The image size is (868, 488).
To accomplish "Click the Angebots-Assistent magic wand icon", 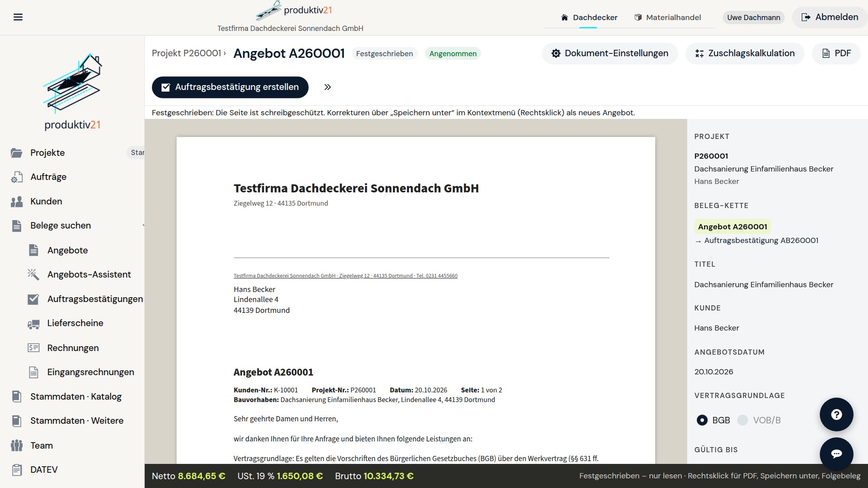I will click(33, 274).
